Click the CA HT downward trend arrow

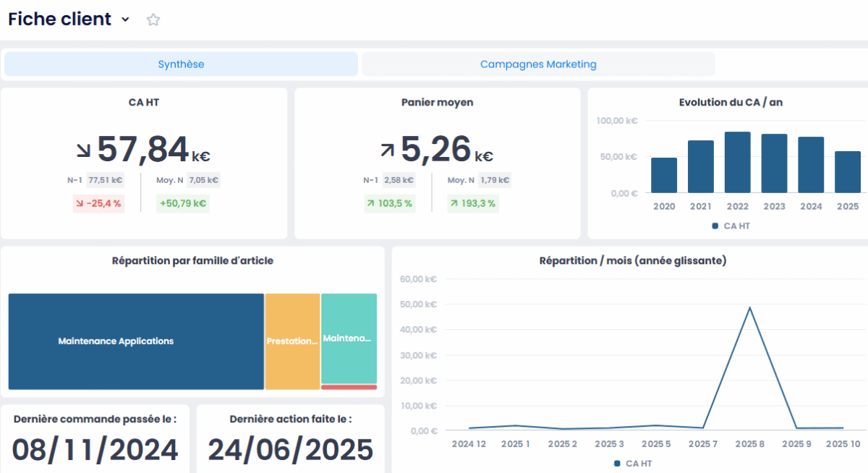84,150
